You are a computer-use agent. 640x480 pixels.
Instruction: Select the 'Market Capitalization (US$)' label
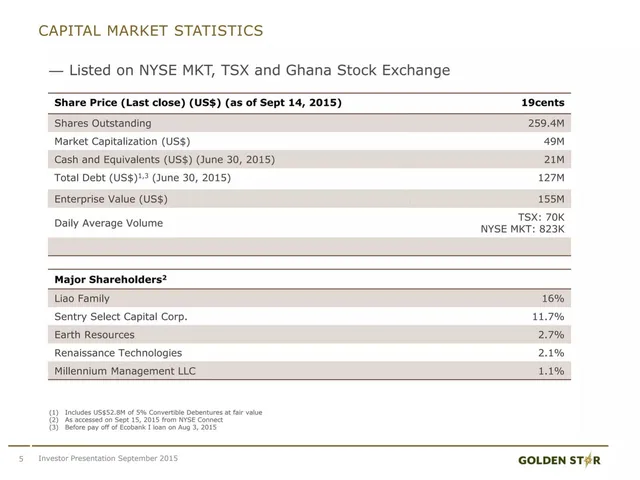pos(122,142)
